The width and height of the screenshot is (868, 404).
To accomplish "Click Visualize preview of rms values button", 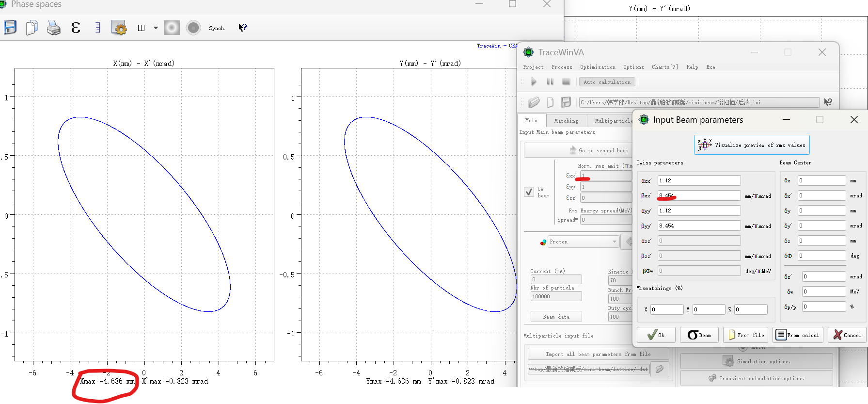I will 752,145.
